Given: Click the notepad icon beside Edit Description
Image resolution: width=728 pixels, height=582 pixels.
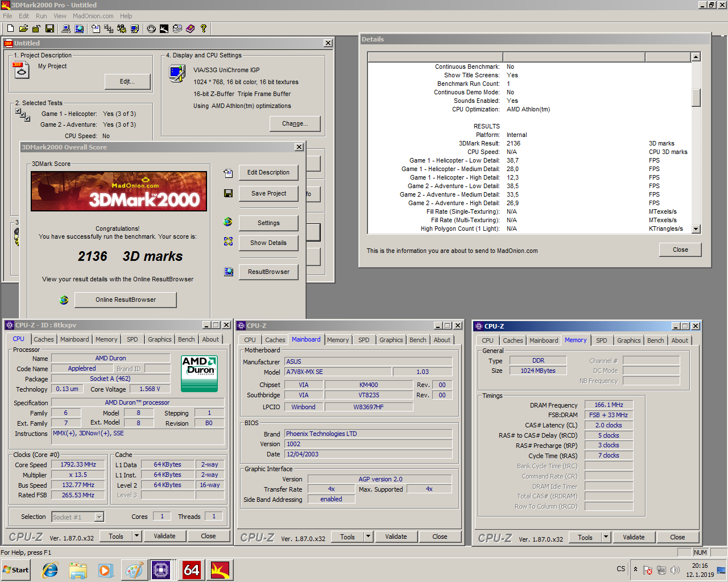Looking at the screenshot, I should point(228,173).
